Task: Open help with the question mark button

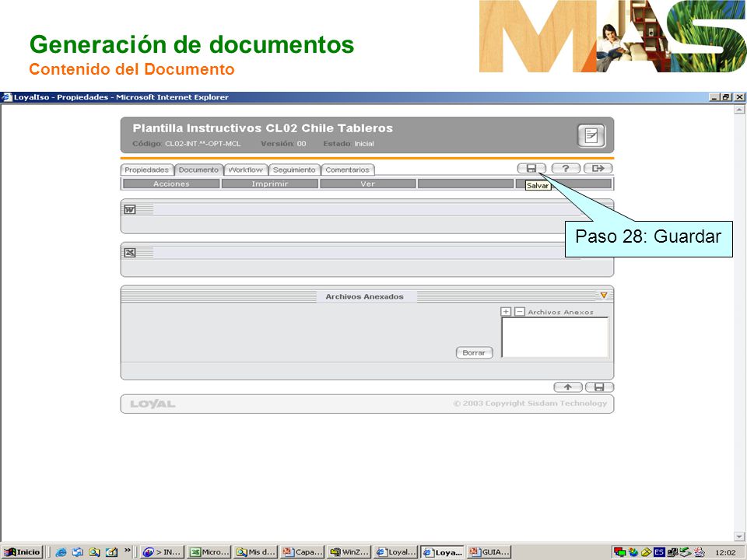Action: click(x=566, y=168)
